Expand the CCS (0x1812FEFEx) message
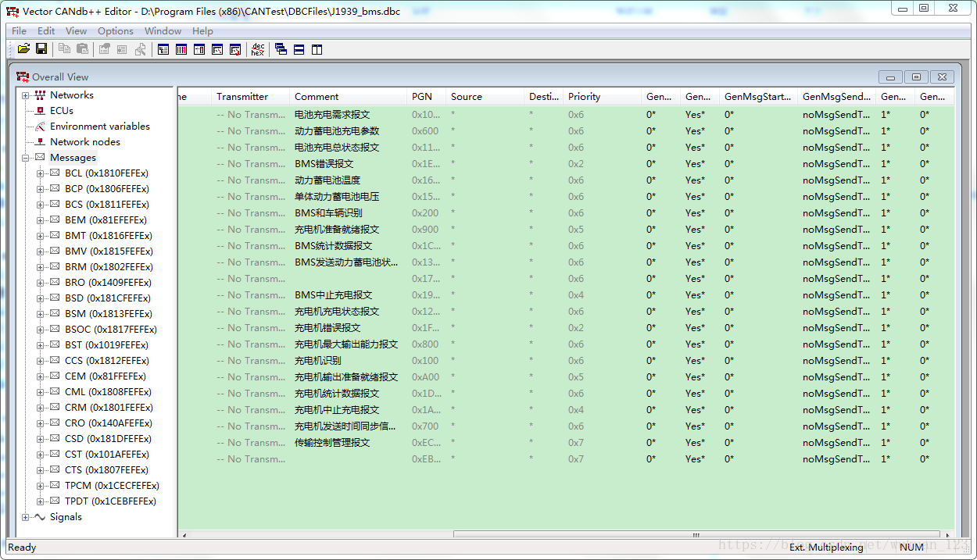The height and width of the screenshot is (560, 977). point(41,361)
